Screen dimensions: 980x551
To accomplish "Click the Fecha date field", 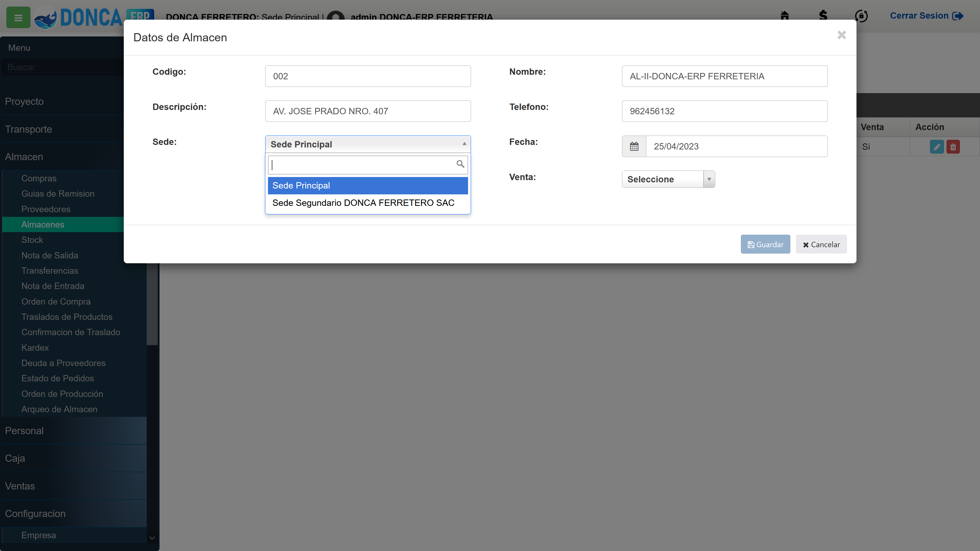I will (x=737, y=146).
